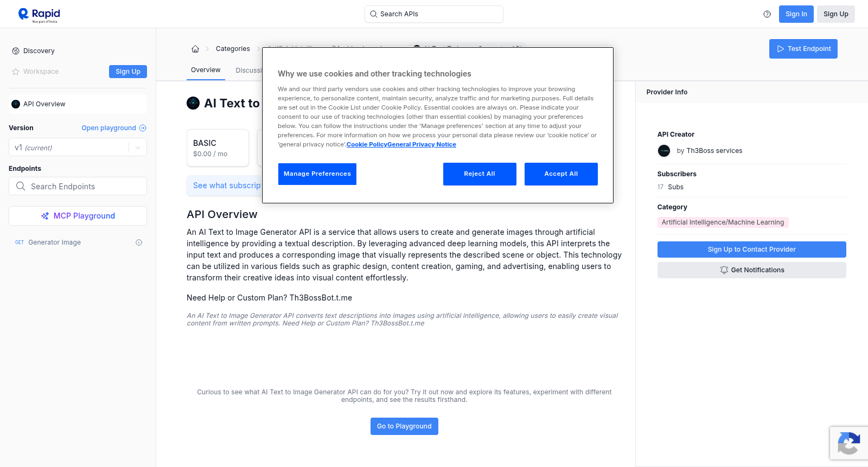Screen dimensions: 868x467
Task: Reject All cookies
Action: point(480,174)
